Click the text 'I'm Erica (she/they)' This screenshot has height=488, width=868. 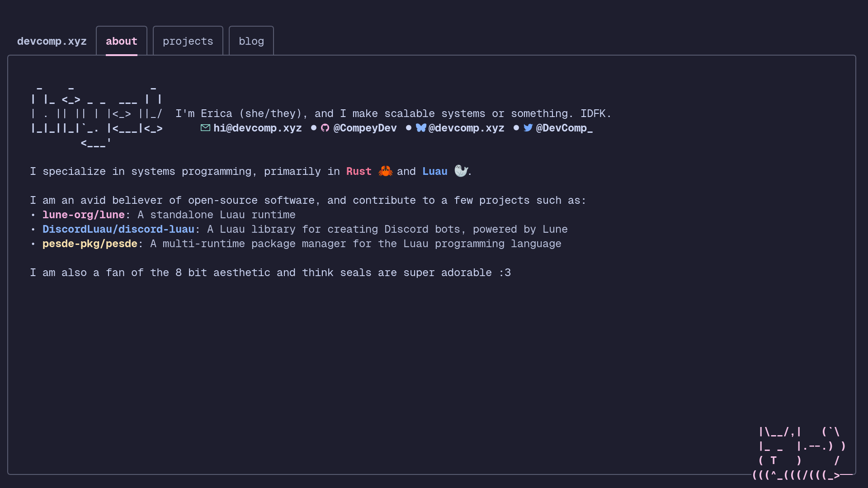pos(239,113)
